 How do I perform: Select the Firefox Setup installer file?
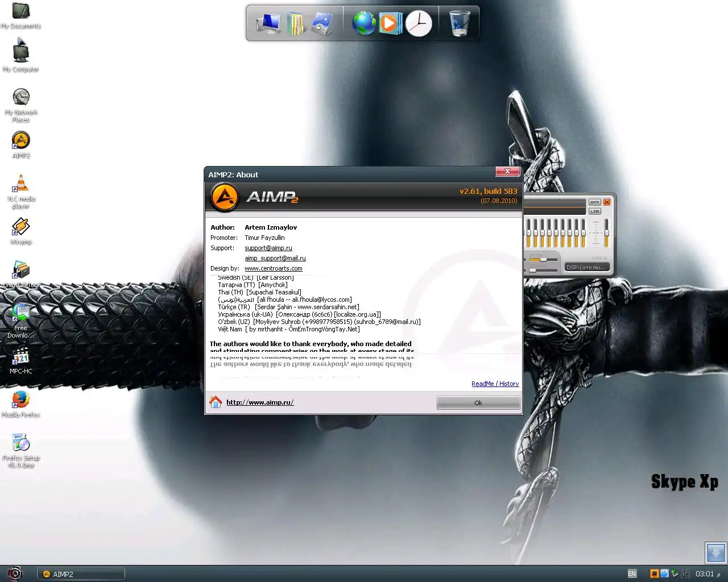(x=21, y=451)
